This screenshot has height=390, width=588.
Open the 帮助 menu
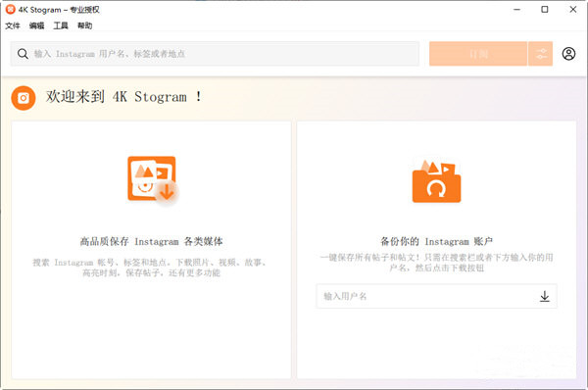[x=84, y=25]
